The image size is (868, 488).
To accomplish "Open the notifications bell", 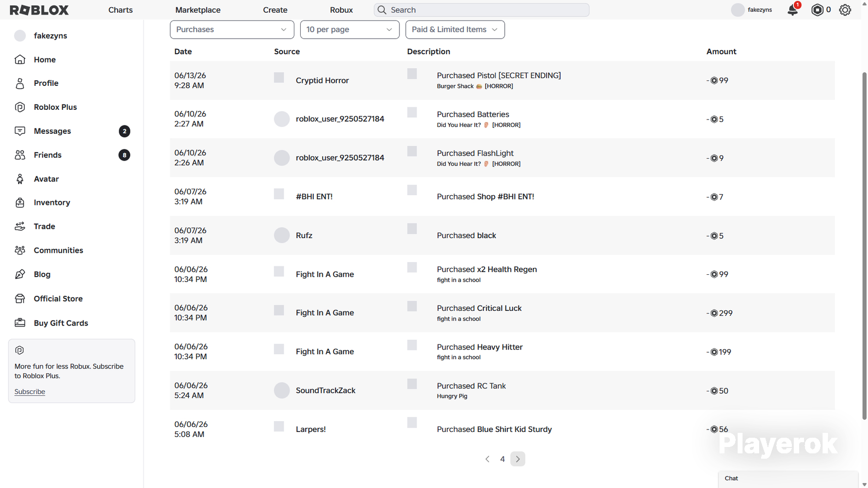I will pyautogui.click(x=793, y=10).
